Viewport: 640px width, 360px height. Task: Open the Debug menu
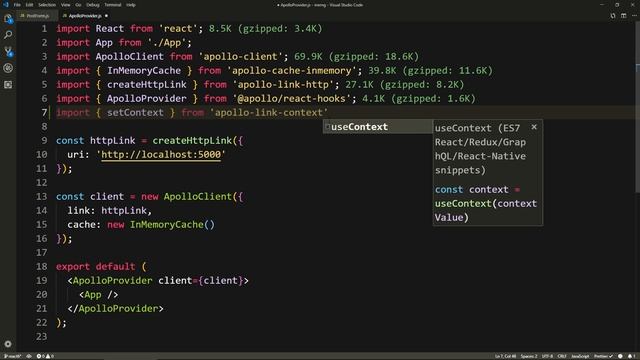93,5
